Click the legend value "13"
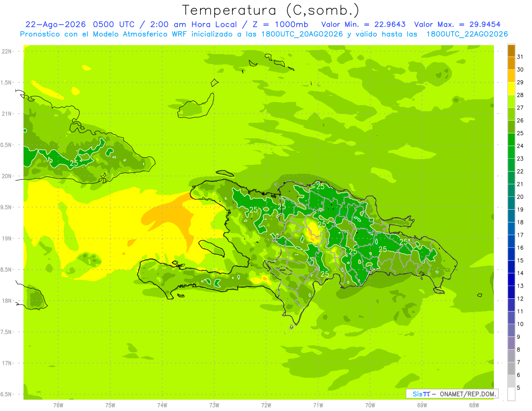This screenshot has height=411, width=532. pos(520,286)
